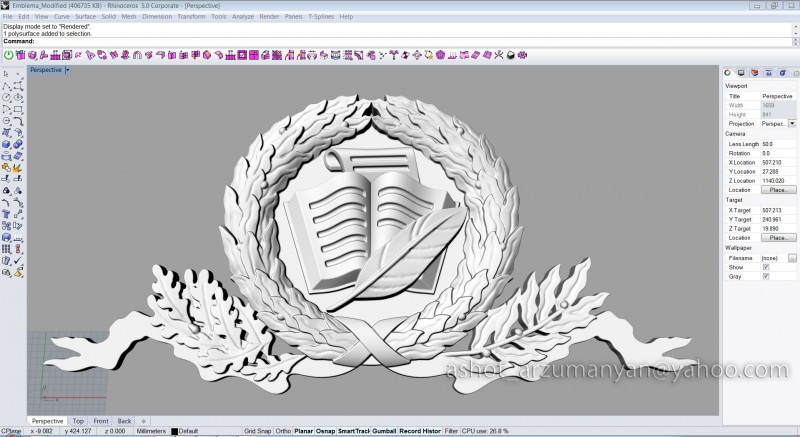Choose the Rectangle tool
Screen dimensions: 800x437
point(18,109)
